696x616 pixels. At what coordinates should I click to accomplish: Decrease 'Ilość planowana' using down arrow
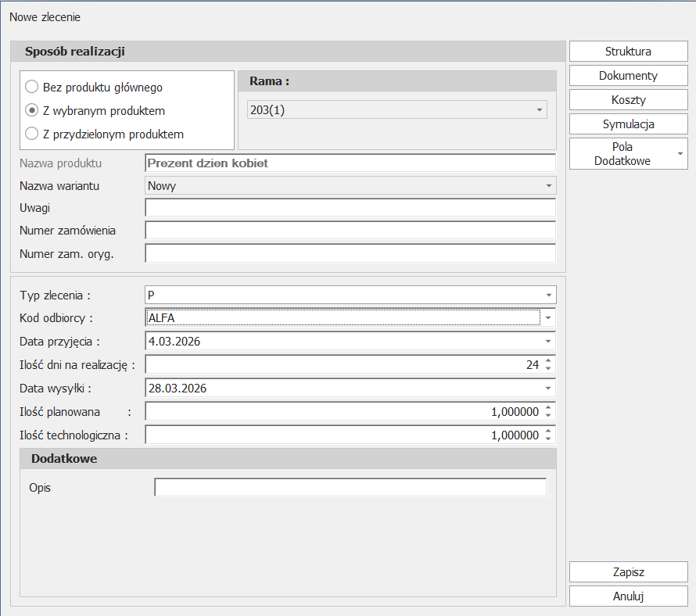548,416
